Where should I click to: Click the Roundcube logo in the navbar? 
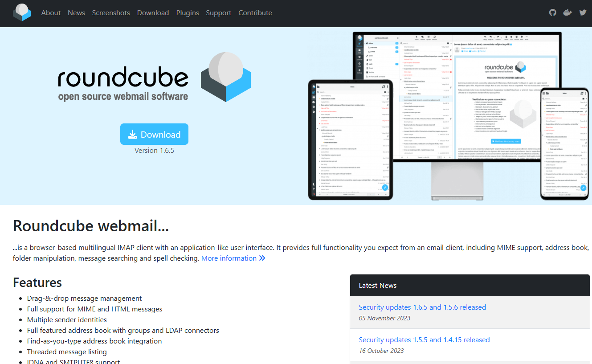(x=22, y=12)
